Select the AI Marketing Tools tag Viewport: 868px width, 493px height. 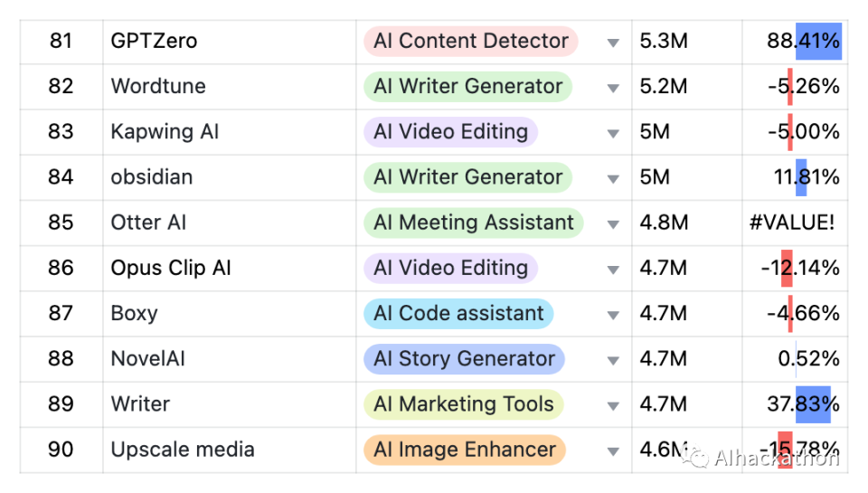(x=463, y=404)
